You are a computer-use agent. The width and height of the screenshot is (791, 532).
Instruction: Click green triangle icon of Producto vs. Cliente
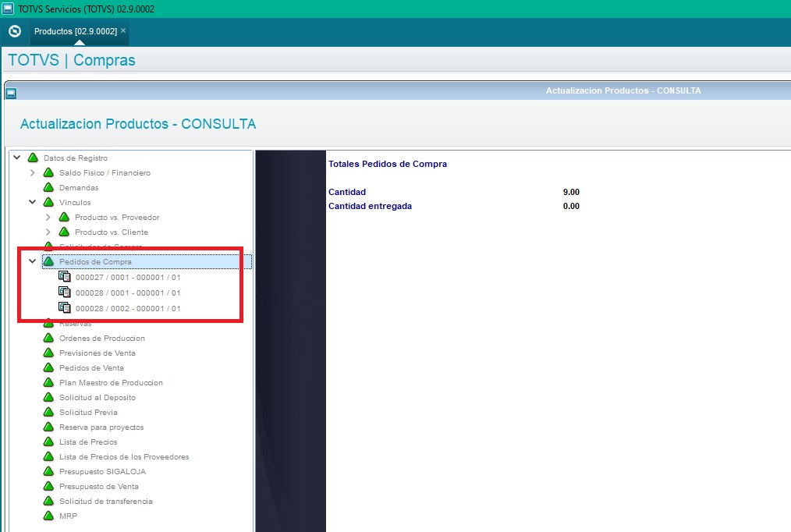tap(65, 232)
